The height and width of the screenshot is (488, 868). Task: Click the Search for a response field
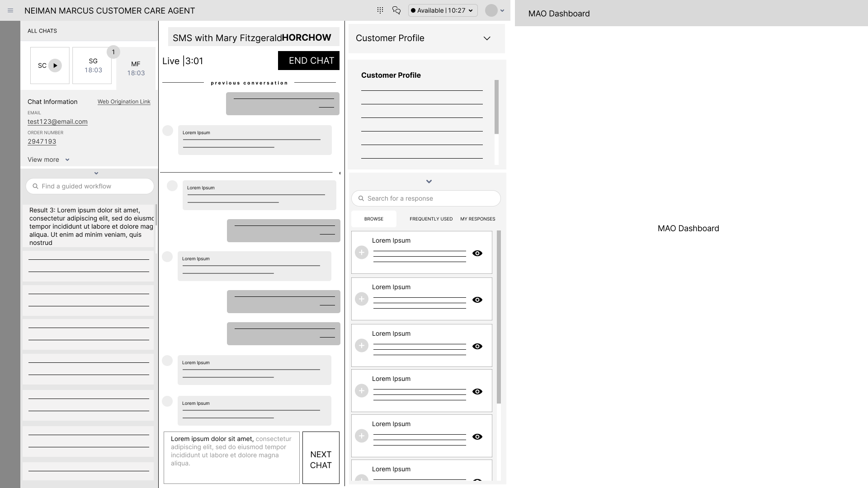[426, 198]
